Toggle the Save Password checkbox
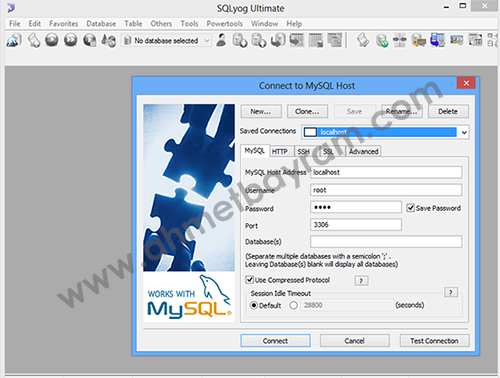Viewport: 500px width, 378px height. 410,208
